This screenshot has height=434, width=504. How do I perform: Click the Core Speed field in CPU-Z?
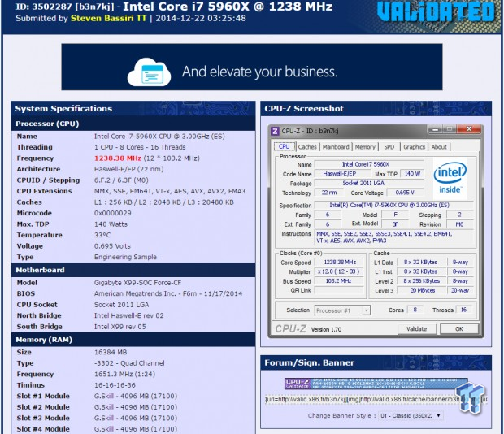[x=340, y=263]
